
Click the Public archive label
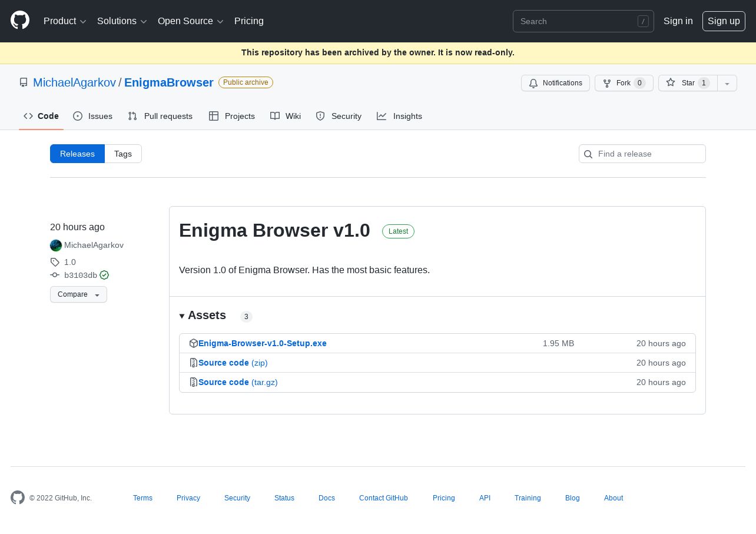click(x=246, y=82)
